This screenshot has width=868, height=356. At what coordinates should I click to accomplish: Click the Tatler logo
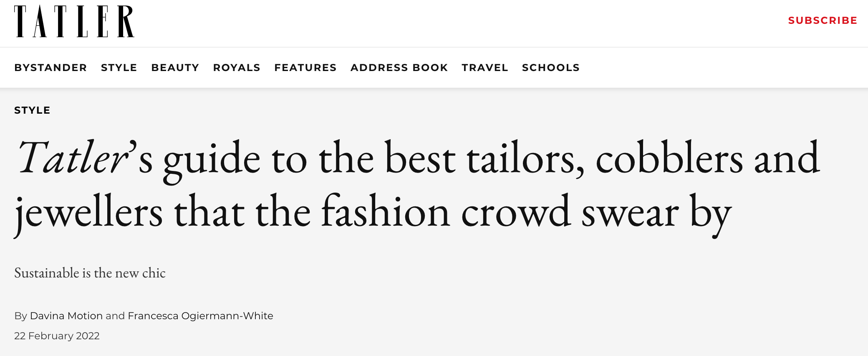[x=74, y=21]
